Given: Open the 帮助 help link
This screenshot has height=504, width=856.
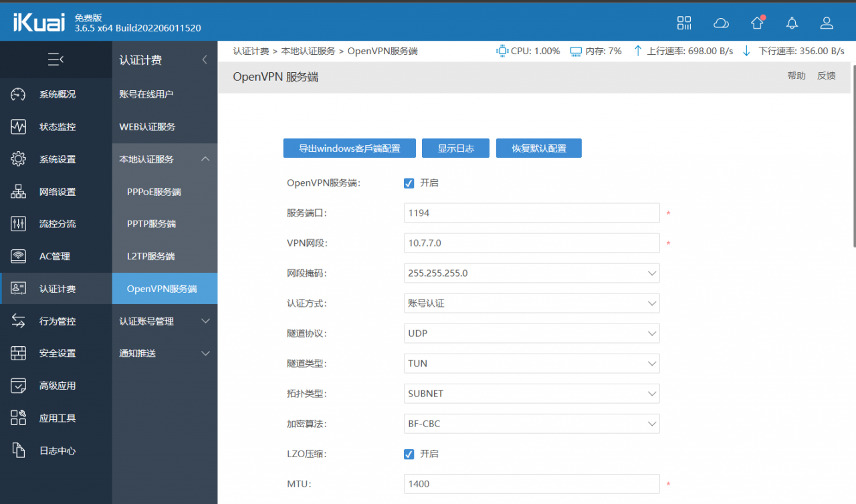Looking at the screenshot, I should click(796, 76).
